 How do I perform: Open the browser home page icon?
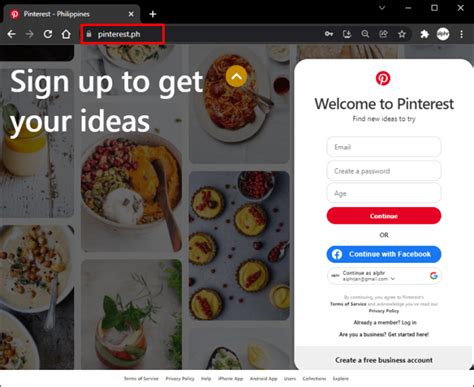click(x=66, y=34)
